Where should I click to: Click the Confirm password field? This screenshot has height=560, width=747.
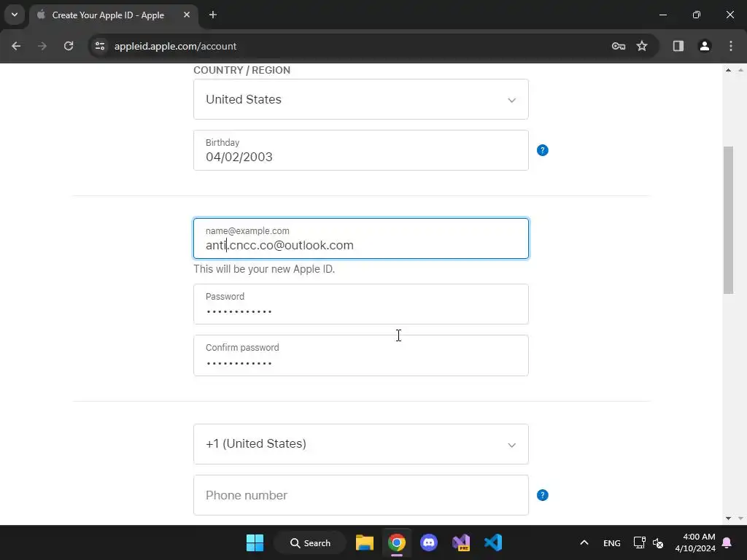pyautogui.click(x=361, y=356)
